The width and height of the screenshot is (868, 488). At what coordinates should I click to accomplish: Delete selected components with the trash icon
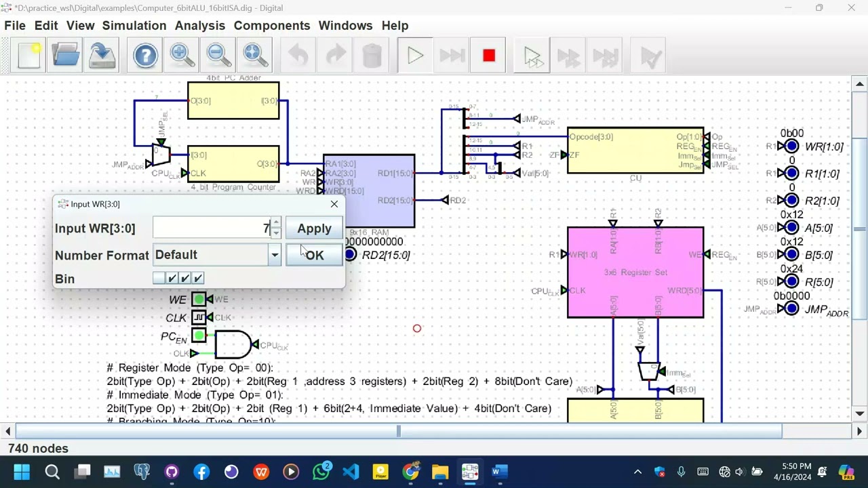tap(372, 56)
